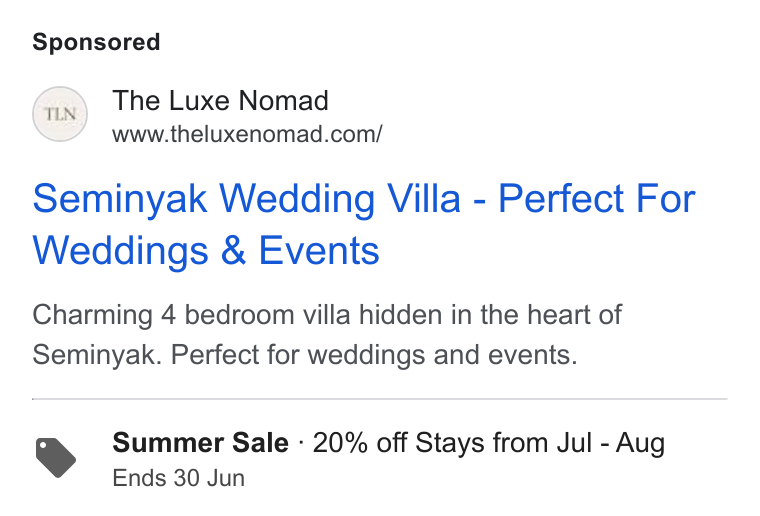Open The Luxe Nomad advertiser name
This screenshot has width=760, height=516.
pyautogui.click(x=221, y=100)
